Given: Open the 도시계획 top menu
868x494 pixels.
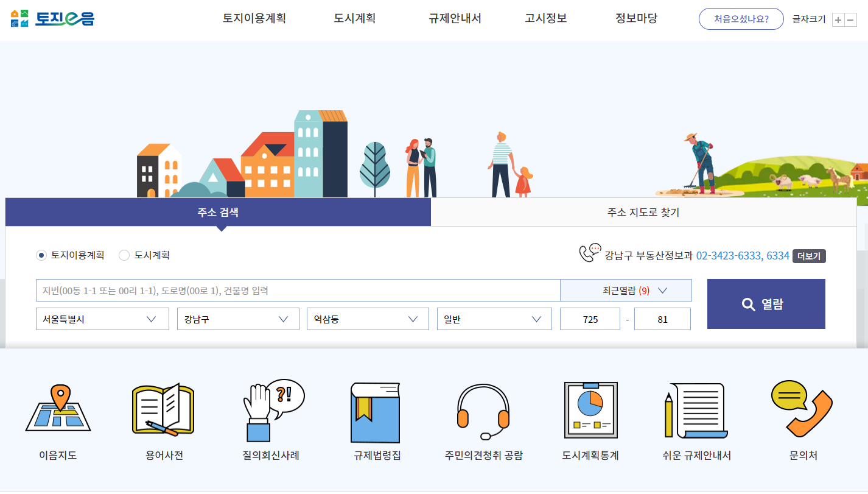Looking at the screenshot, I should tap(355, 19).
